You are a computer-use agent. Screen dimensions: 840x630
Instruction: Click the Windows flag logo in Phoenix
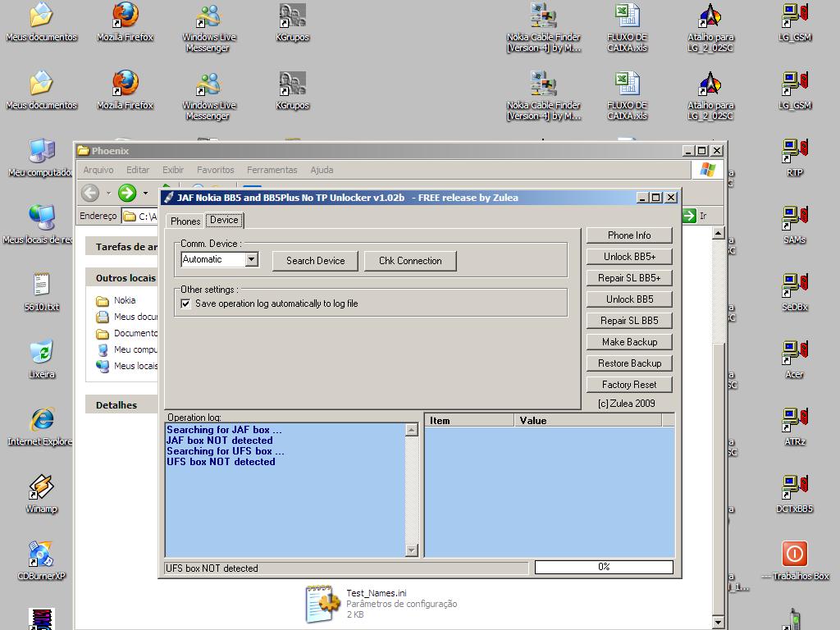(x=708, y=170)
